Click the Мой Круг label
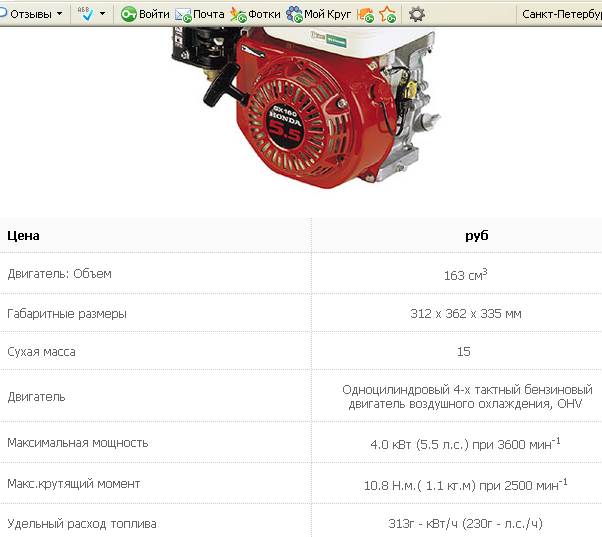The image size is (602, 537). [x=327, y=14]
